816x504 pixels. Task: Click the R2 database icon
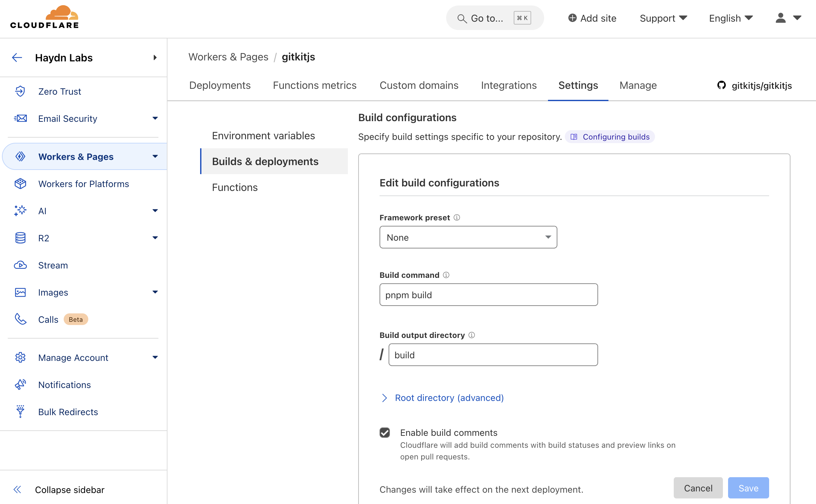point(20,238)
